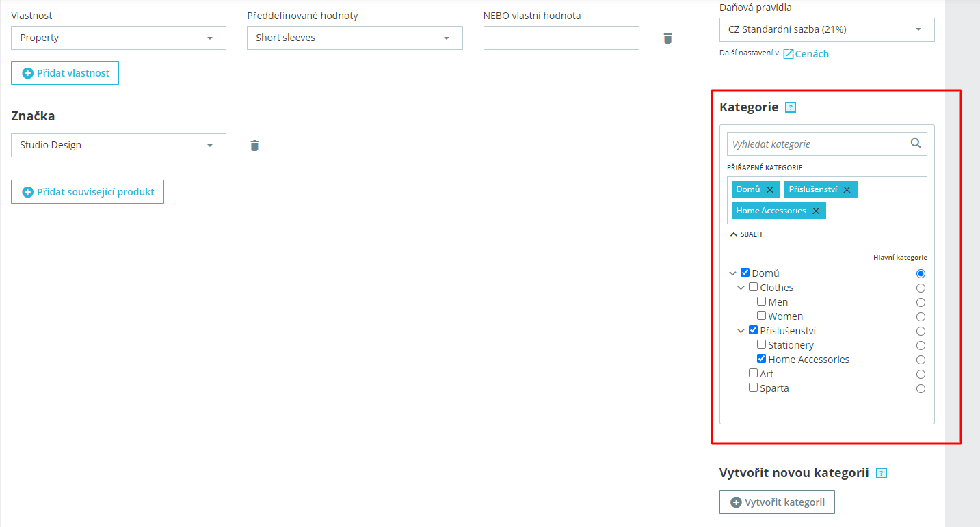Uncheck the Příslušenství category checkbox

[754, 330]
